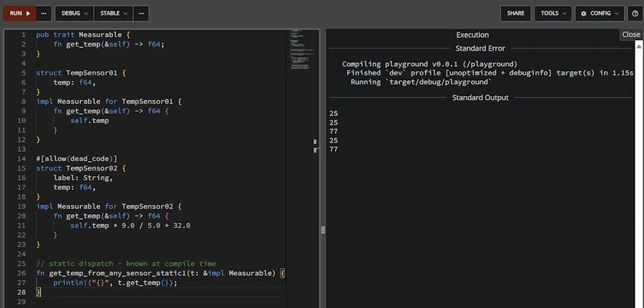Click the static dispatch comment line
The image size is (644, 308).
click(x=126, y=264)
